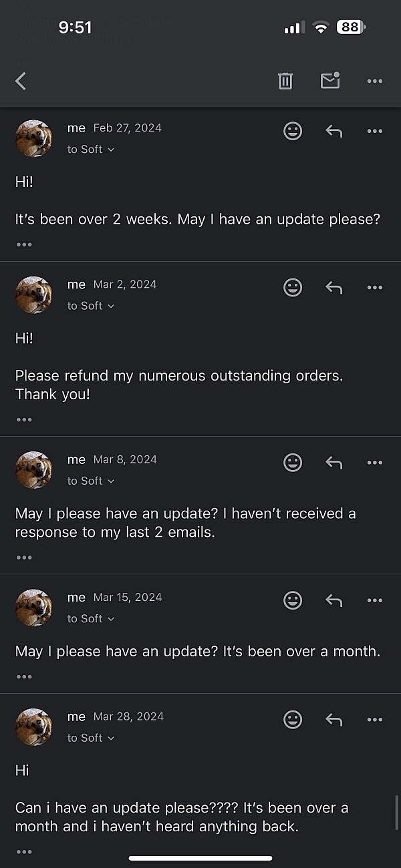This screenshot has width=401, height=868.
Task: Tap the iOS home indicator bar
Action: tap(200, 858)
